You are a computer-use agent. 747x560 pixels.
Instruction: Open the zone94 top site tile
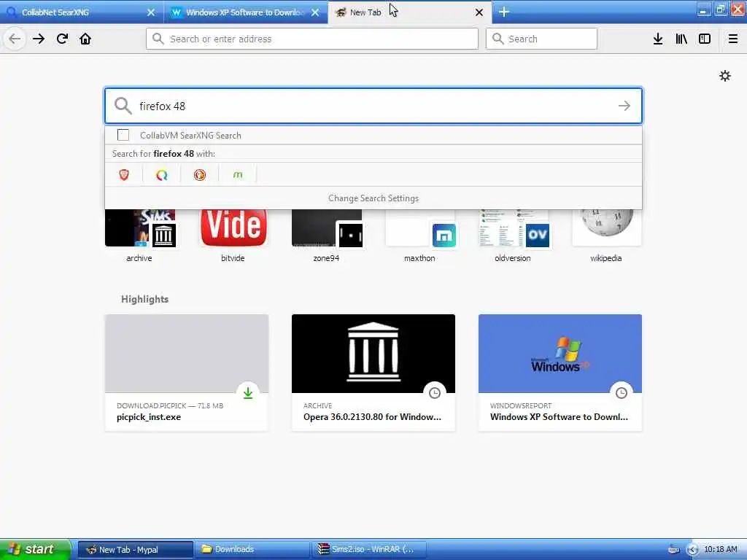[326, 236]
